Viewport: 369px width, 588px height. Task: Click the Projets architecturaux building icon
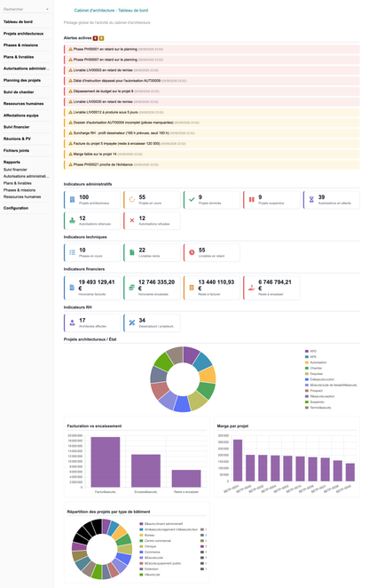click(x=73, y=200)
